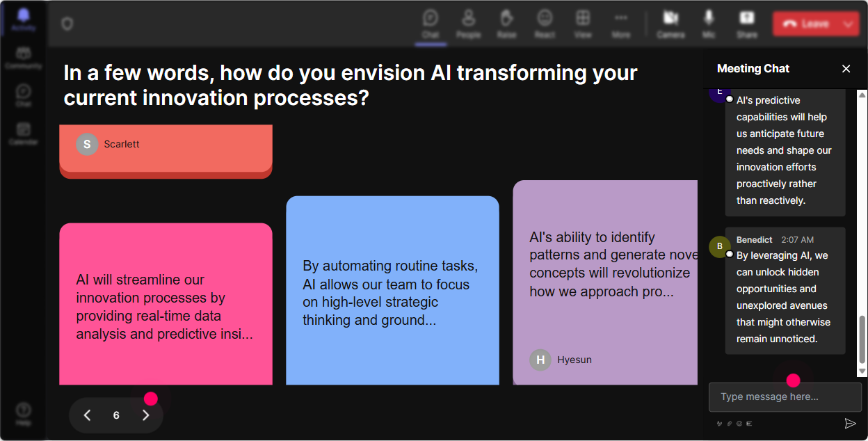This screenshot has height=441, width=868.
Task: Toggle the Camera on or off
Action: tap(670, 24)
